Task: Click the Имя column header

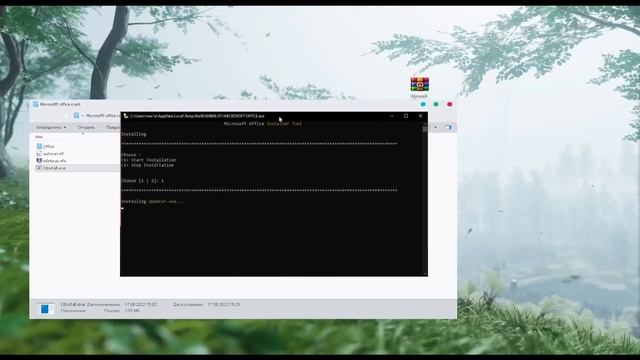Action: (x=39, y=137)
